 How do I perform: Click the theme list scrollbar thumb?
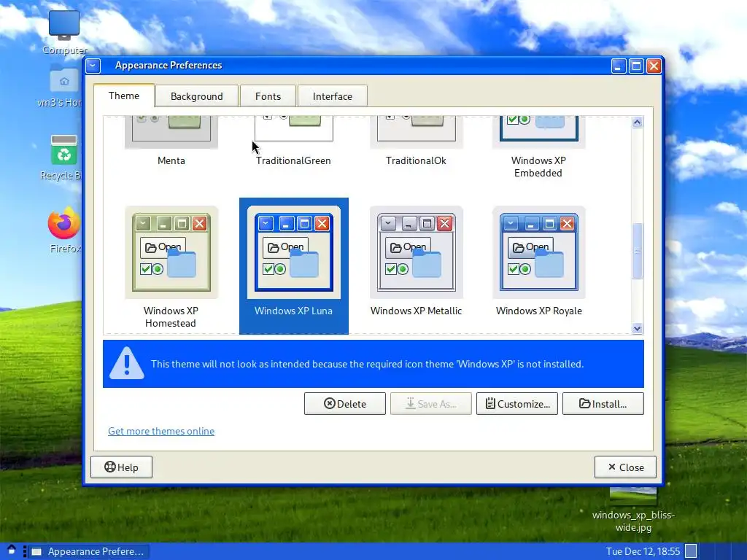pyautogui.click(x=637, y=251)
